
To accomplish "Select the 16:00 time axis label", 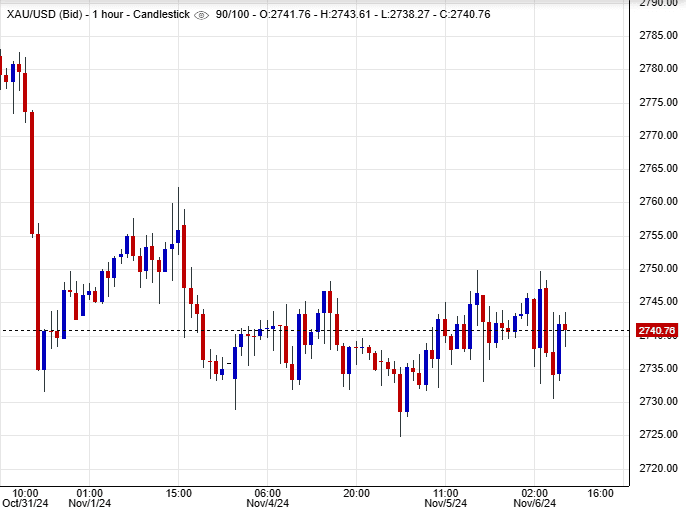I will click(600, 493).
